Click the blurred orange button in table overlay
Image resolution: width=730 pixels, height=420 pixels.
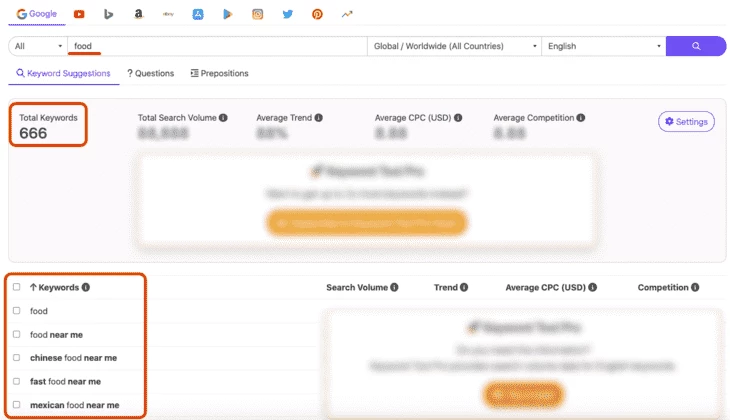(523, 395)
